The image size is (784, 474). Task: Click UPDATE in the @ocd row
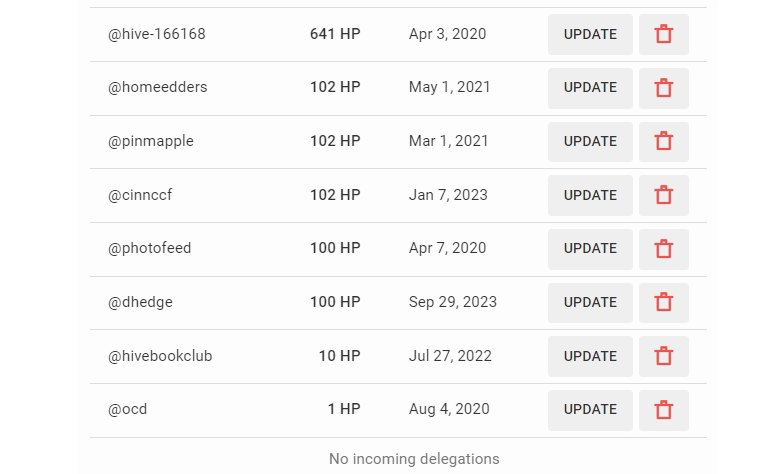[x=590, y=410]
